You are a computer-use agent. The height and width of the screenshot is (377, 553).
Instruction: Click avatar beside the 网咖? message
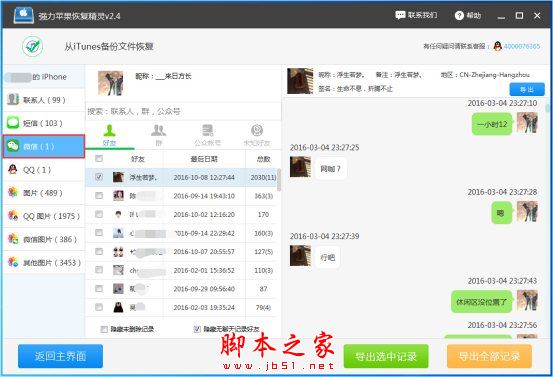pos(300,166)
